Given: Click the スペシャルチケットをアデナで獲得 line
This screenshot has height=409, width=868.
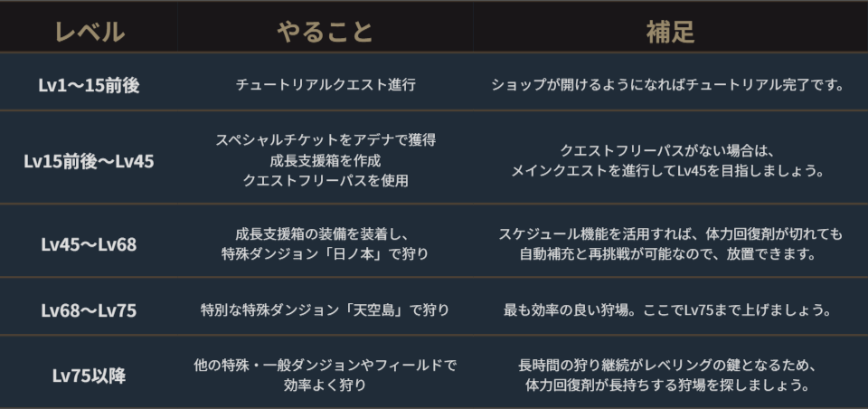Looking at the screenshot, I should (325, 140).
